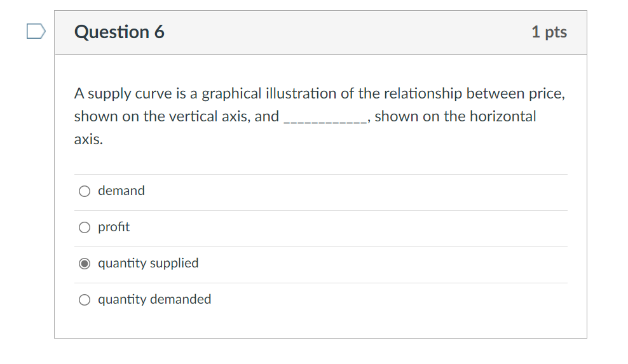Click the "profit" answer label text
Viewport: 628px width, 364px height.
[114, 227]
